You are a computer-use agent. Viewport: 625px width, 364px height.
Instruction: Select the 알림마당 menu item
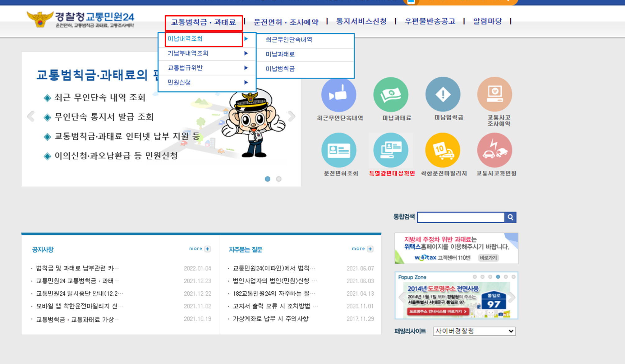coord(487,21)
